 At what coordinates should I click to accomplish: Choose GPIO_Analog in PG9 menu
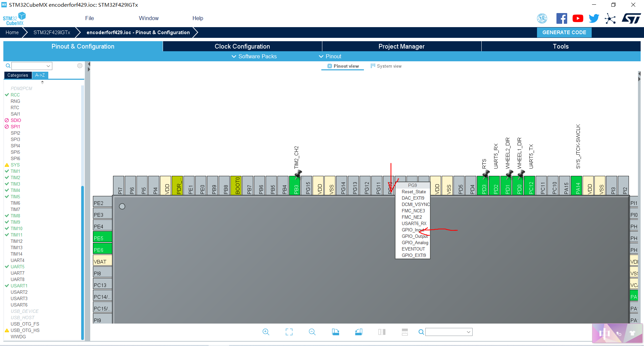click(413, 243)
